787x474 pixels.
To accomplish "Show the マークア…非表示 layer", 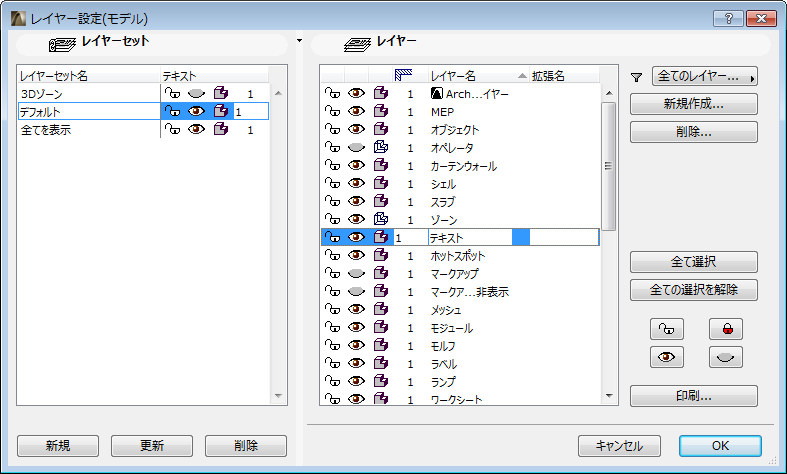I will [x=356, y=291].
